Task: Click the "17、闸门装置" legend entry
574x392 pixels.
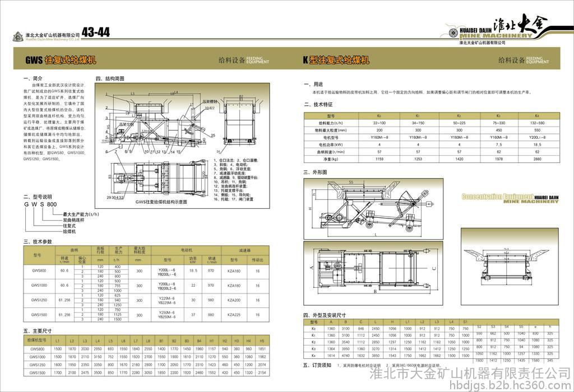Action: click(242, 199)
